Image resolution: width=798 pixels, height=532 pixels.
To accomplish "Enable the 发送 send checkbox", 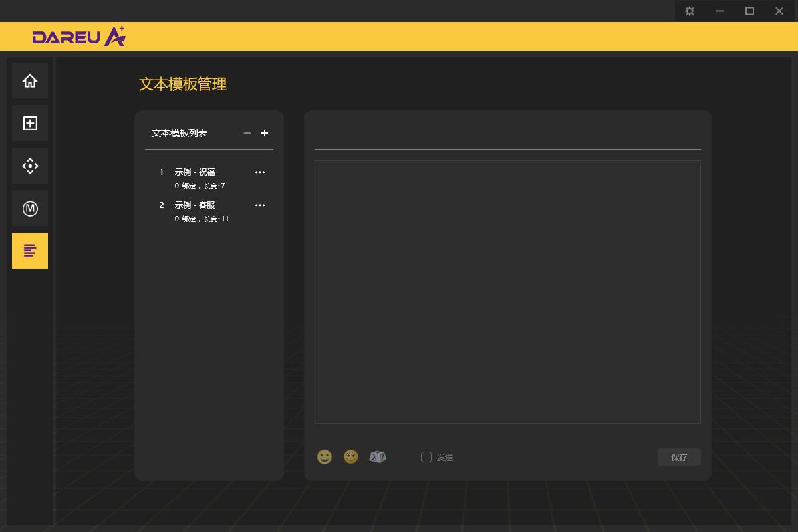I will pyautogui.click(x=426, y=457).
